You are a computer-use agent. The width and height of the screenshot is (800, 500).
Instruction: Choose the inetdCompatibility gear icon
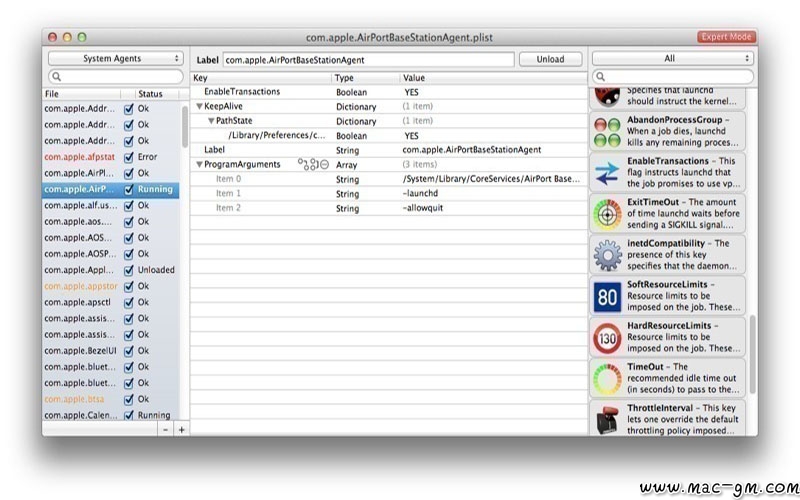click(607, 255)
